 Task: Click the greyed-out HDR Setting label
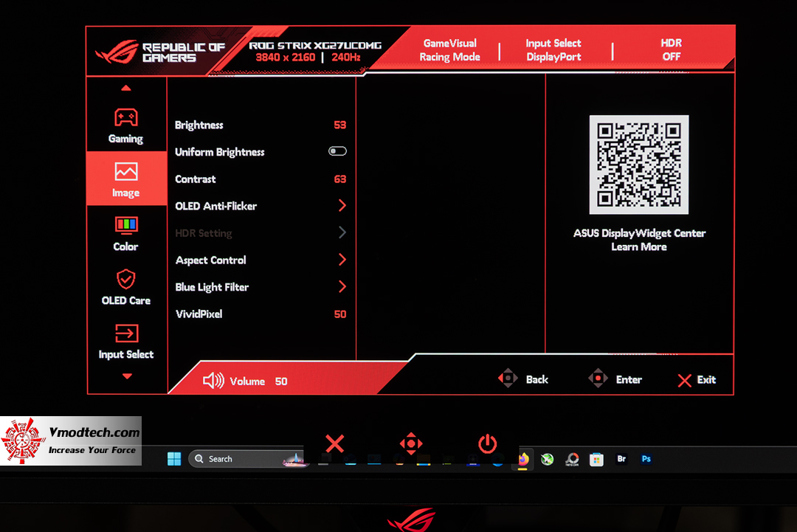[x=204, y=233]
